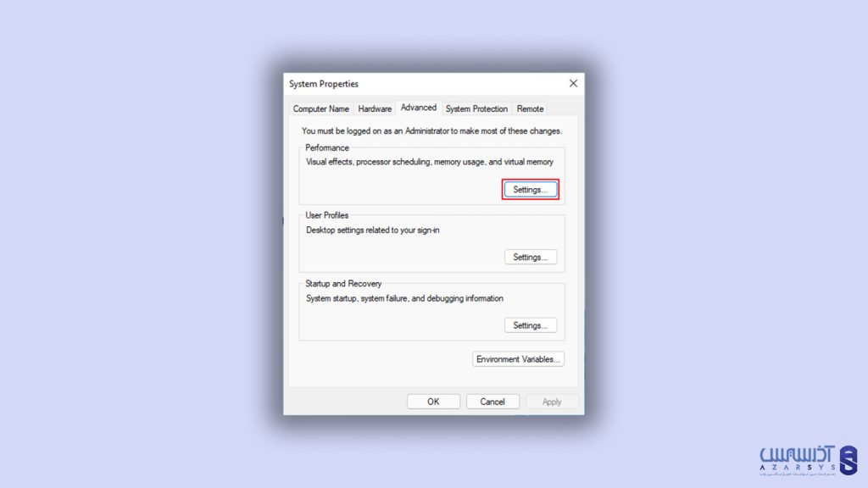The image size is (868, 488).
Task: Click the Azarsys shield logo icon
Action: (x=848, y=460)
